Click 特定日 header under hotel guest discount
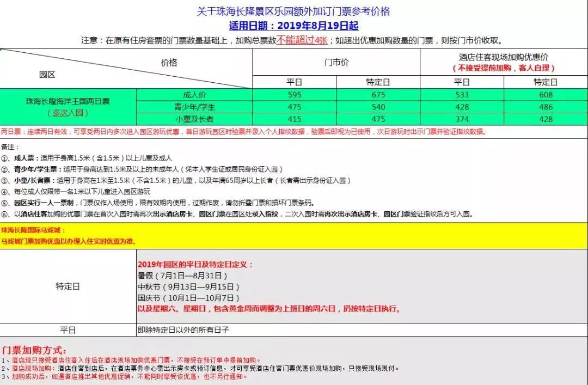Viewport: 588px width, 385px height. [x=546, y=82]
